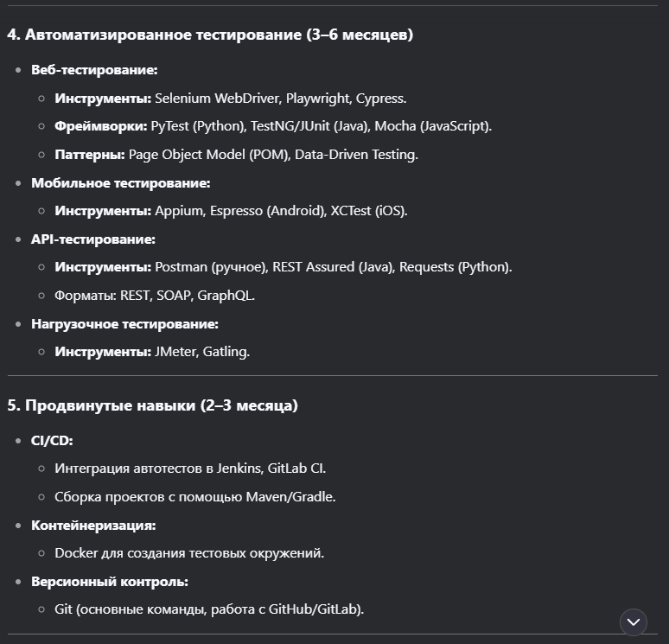Click 'Нагрузочное тестирование:' bullet

[124, 324]
